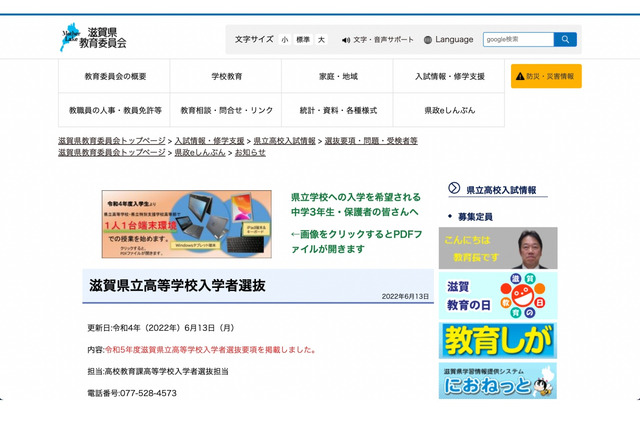This screenshot has height=426, width=640.
Task: Open the 教育委員会の概要 menu
Action: click(114, 76)
